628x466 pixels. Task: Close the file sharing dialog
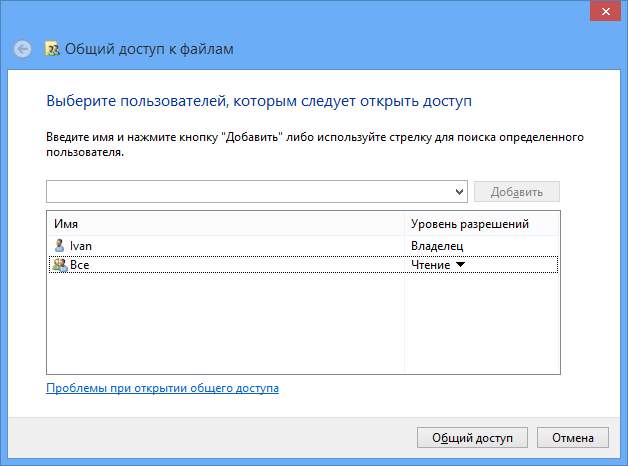(606, 12)
